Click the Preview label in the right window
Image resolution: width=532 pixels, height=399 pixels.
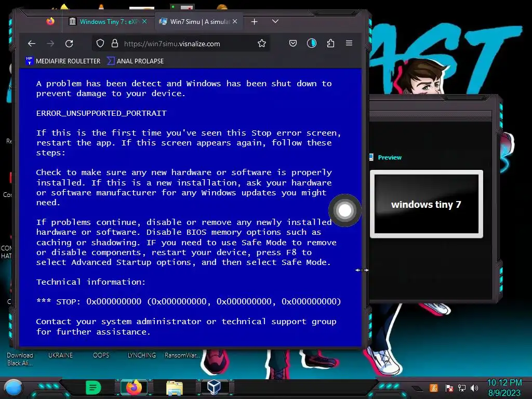coord(390,157)
